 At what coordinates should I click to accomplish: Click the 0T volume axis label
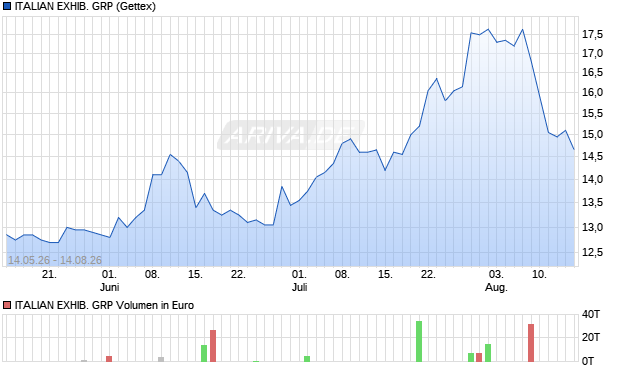click(588, 361)
